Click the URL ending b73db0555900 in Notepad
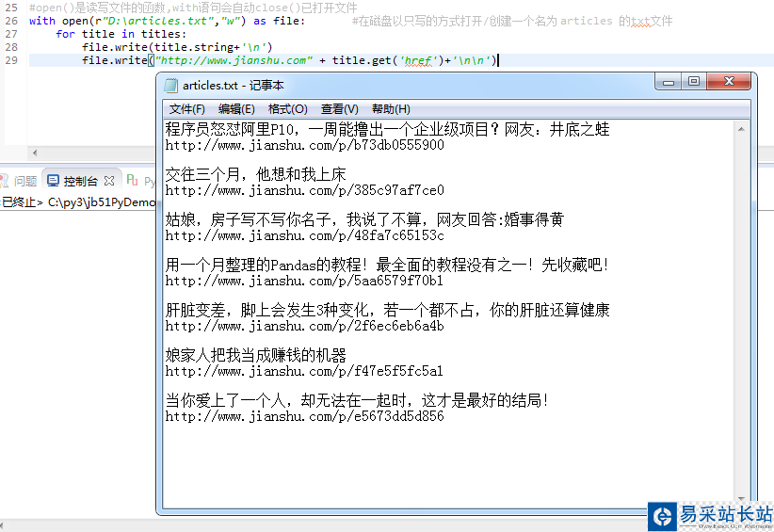The width and height of the screenshot is (774, 532). coord(304,145)
